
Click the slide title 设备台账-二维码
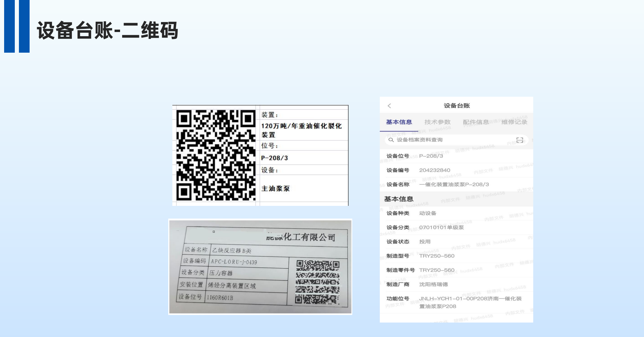tap(107, 30)
